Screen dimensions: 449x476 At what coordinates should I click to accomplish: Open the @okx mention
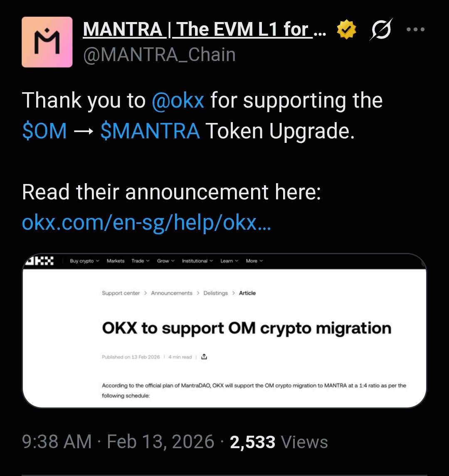(x=178, y=101)
